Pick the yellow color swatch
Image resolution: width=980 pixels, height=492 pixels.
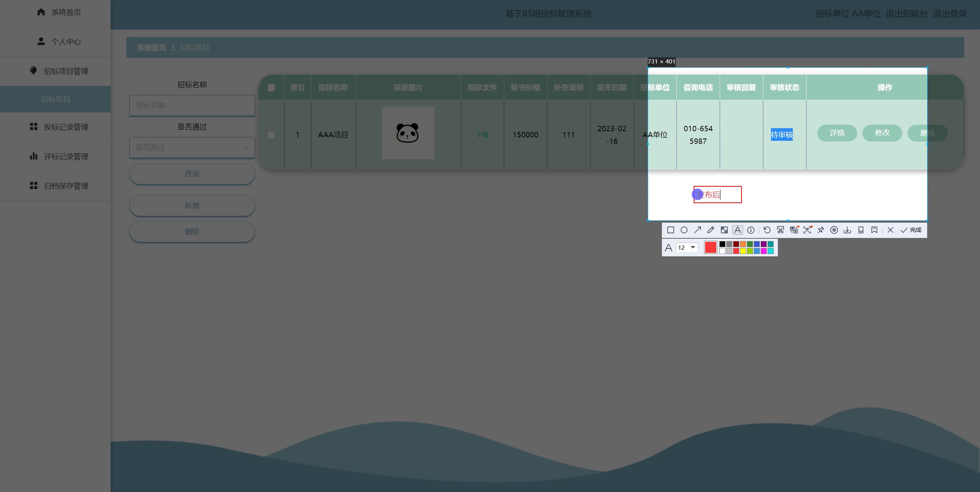pos(743,251)
